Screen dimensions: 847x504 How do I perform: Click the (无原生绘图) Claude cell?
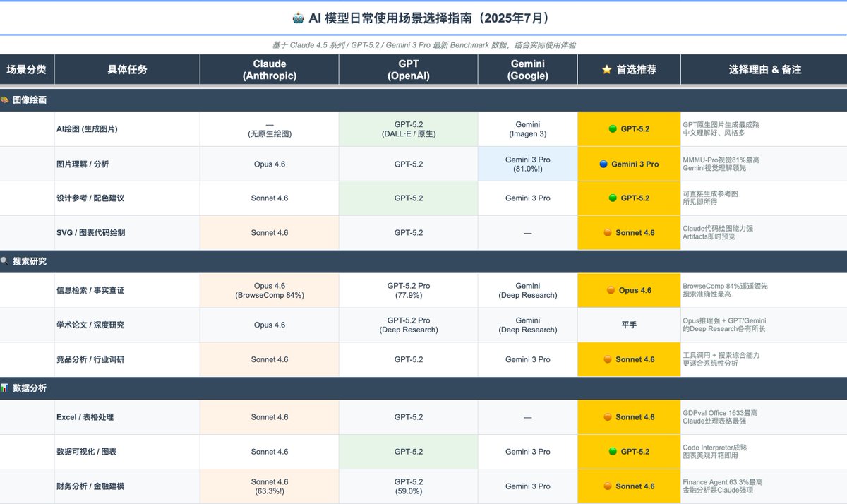[x=270, y=129]
